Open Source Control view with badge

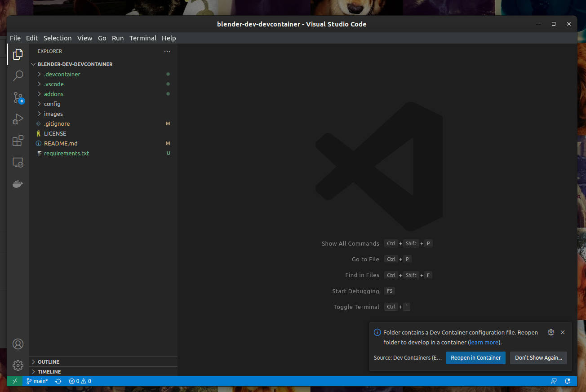(18, 97)
